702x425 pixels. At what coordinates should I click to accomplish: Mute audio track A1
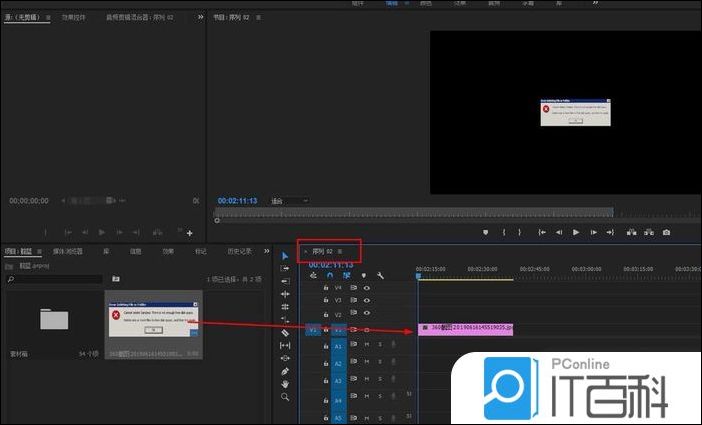tap(367, 344)
